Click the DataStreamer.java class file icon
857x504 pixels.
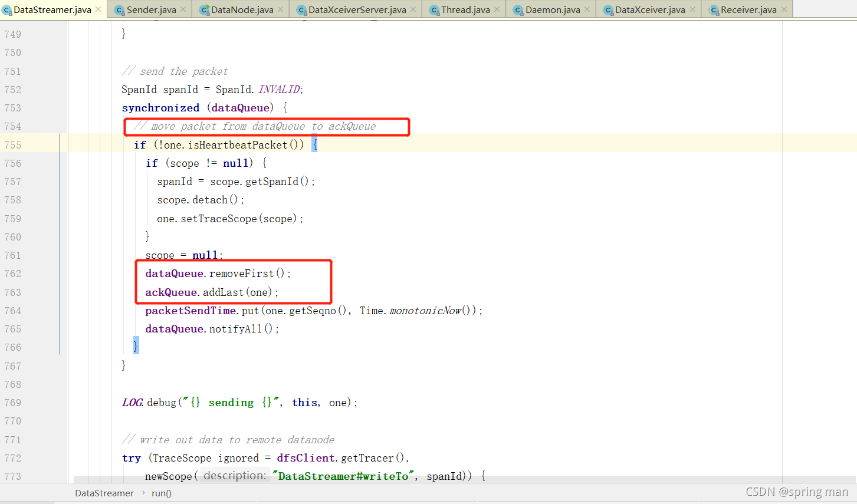click(7, 10)
